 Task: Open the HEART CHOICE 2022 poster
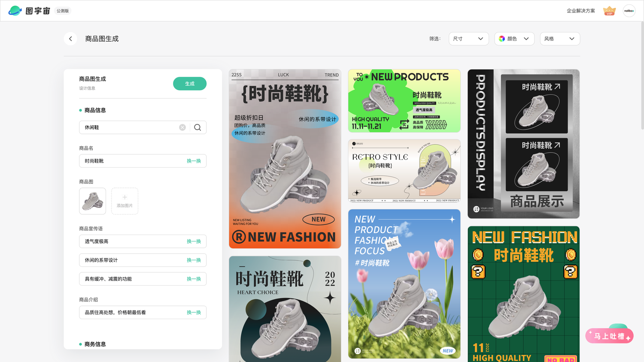pyautogui.click(x=285, y=309)
